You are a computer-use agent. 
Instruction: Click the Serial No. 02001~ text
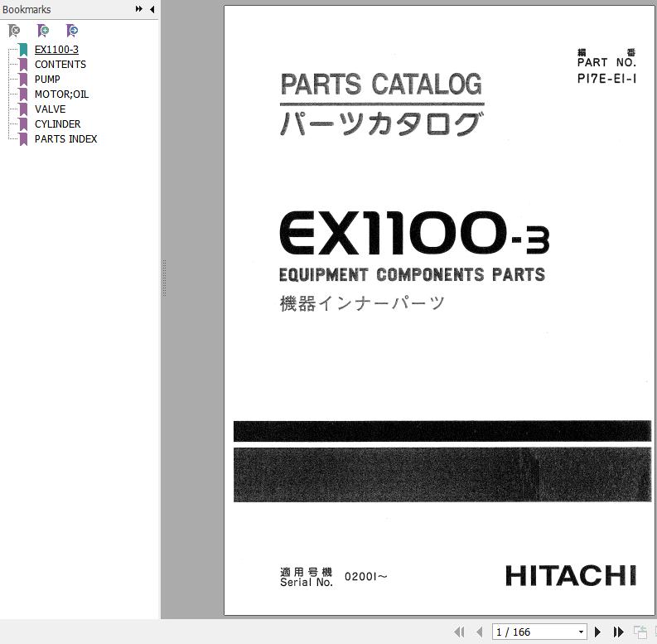pyautogui.click(x=334, y=578)
